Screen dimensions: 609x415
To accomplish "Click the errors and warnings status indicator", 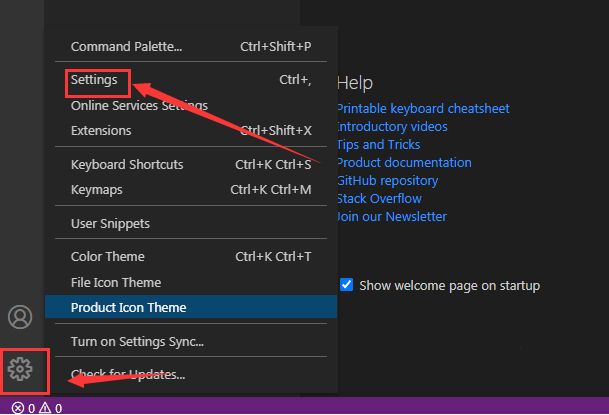I will click(37, 407).
